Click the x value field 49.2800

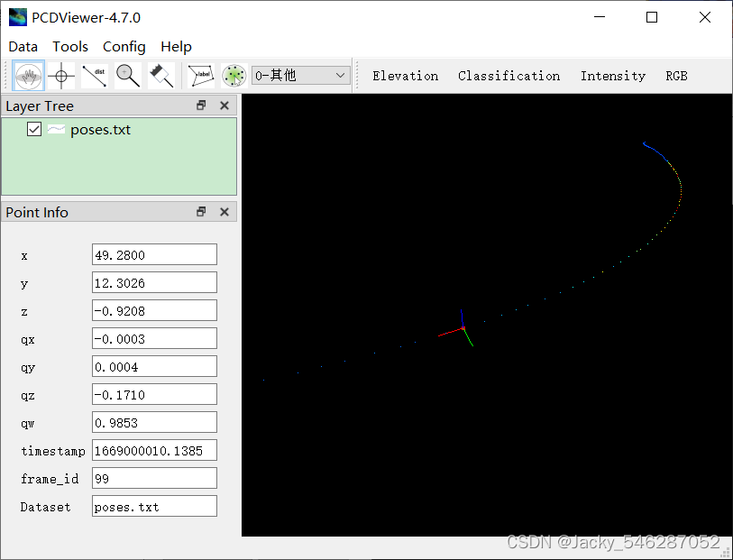click(154, 255)
